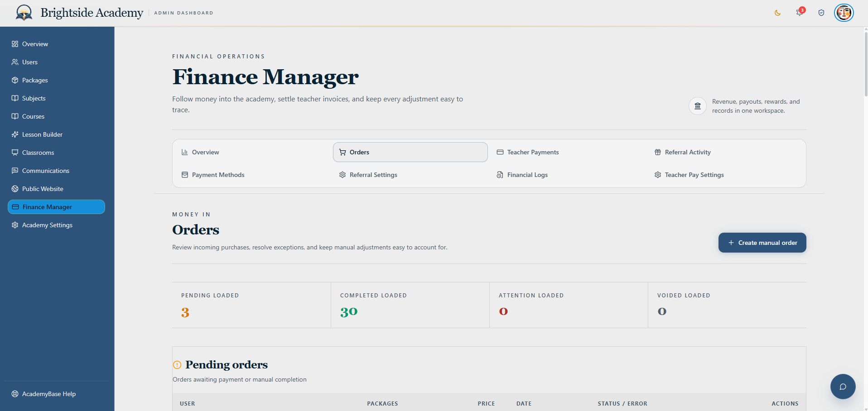
Task: Open Public Website settings
Action: [56, 189]
